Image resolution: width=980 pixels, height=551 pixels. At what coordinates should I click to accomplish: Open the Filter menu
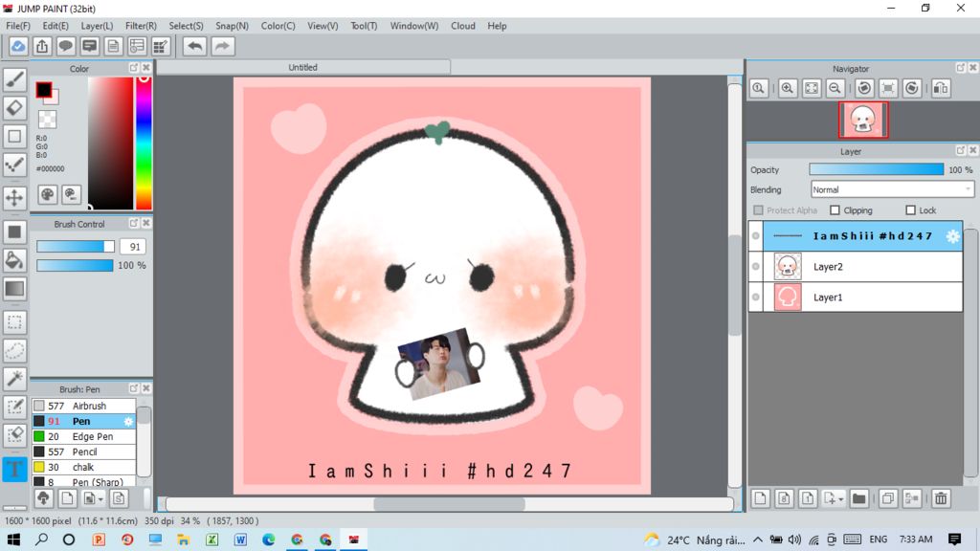coord(141,26)
